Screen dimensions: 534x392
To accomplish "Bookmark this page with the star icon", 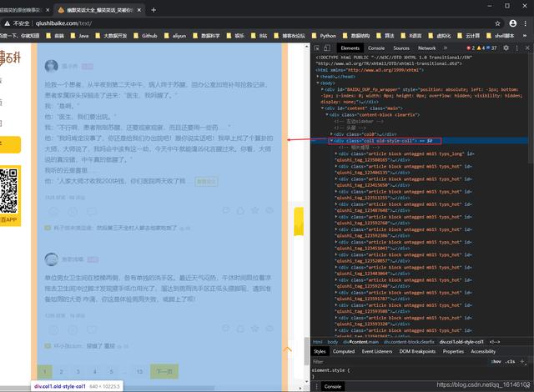I will [x=497, y=23].
